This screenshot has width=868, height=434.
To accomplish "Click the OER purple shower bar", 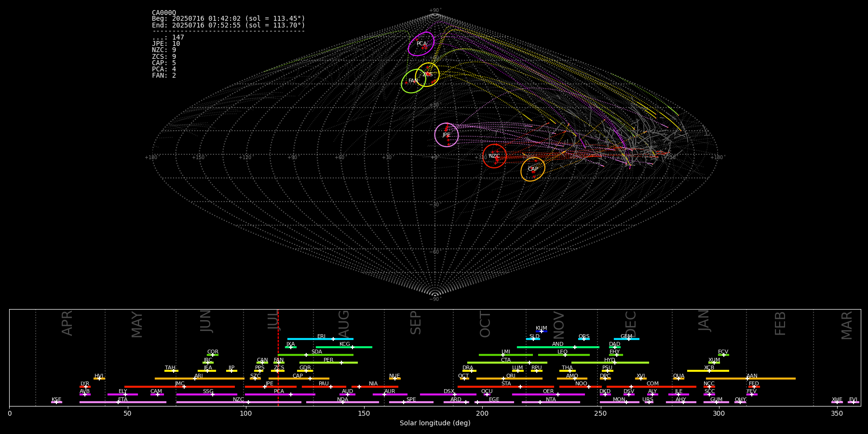I will [548, 394].
